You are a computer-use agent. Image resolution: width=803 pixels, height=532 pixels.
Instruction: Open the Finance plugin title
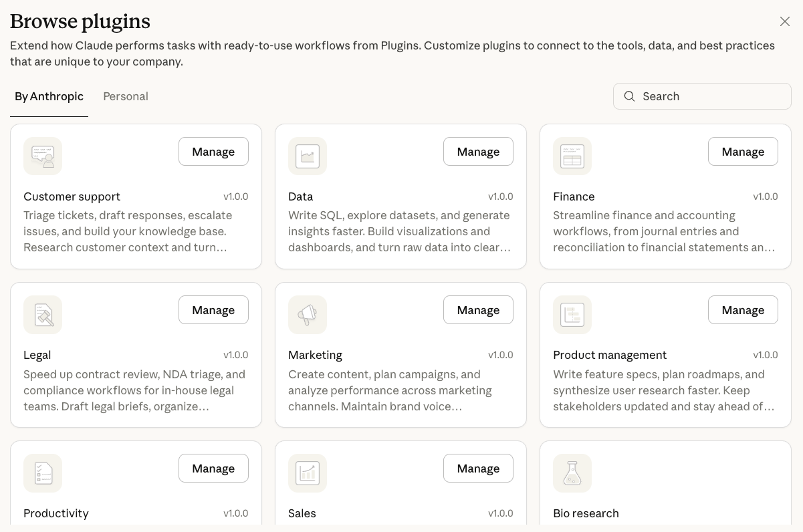click(574, 196)
